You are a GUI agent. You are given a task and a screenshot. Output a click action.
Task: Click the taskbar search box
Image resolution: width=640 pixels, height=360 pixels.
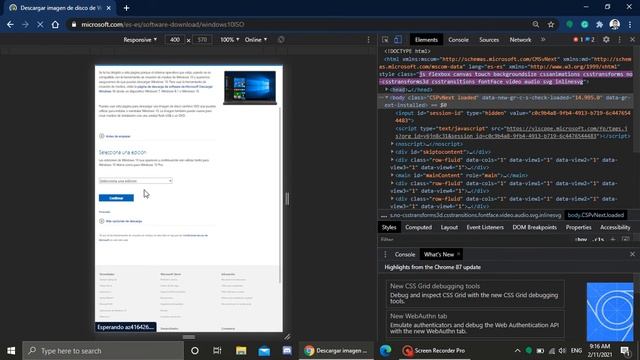103,351
